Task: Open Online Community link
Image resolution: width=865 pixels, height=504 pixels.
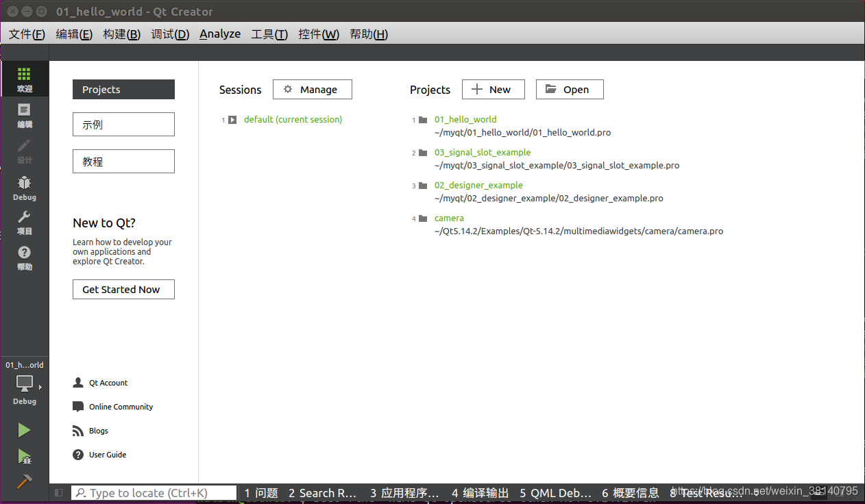Action: (121, 407)
